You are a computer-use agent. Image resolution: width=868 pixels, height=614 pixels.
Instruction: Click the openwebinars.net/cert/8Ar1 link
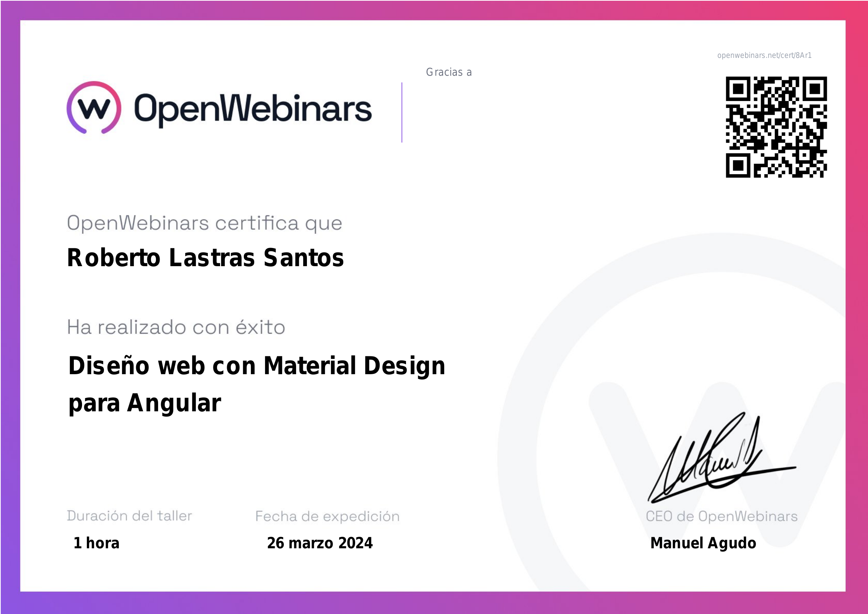(x=764, y=56)
